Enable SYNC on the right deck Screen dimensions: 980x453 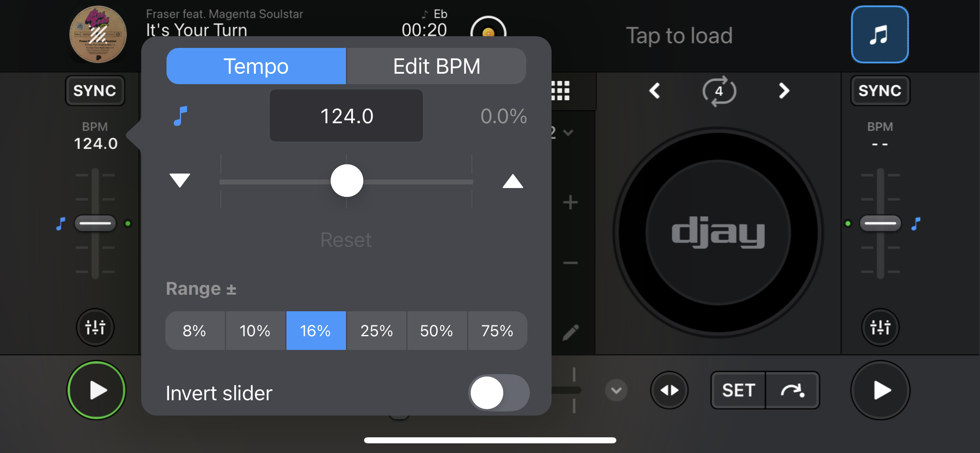880,91
